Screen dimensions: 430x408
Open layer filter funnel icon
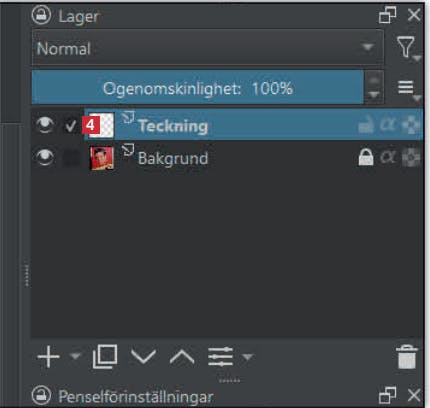click(x=406, y=47)
